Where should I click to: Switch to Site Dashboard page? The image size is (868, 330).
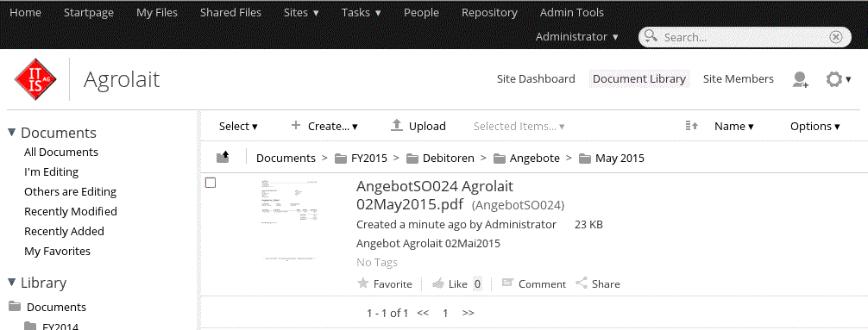point(536,79)
